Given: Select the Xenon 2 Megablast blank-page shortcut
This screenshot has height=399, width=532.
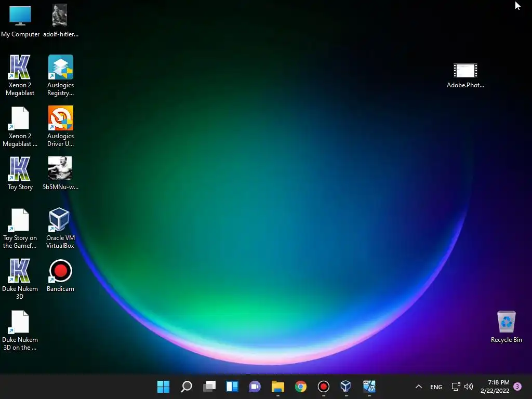Looking at the screenshot, I should 20,127.
